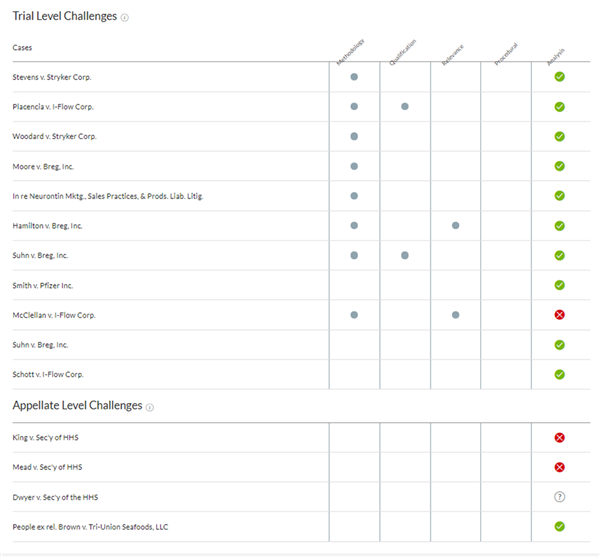Image resolution: width=600 pixels, height=557 pixels.
Task: Click the red X for King v. Sec'y of HHS
Action: 559,438
